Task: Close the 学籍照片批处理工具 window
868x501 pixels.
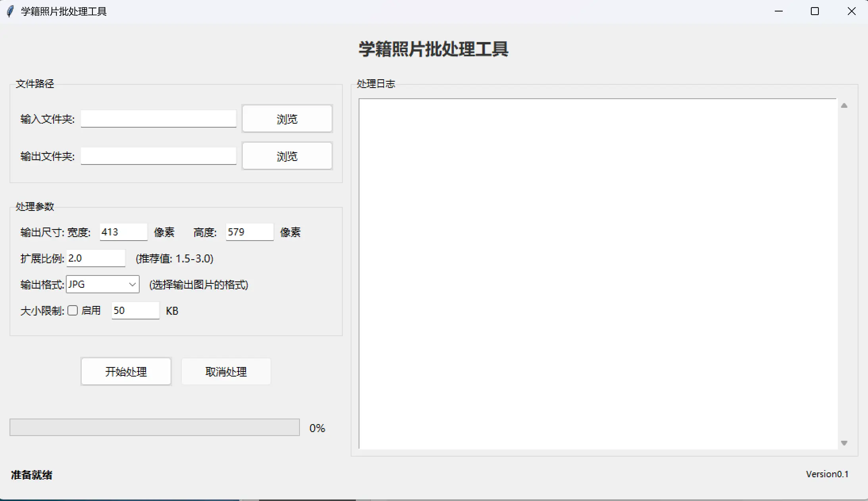Action: (851, 11)
